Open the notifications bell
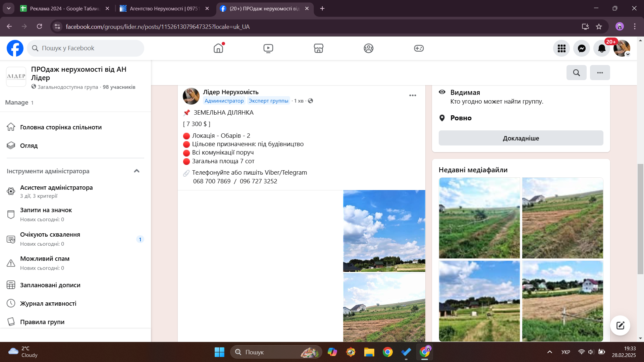 (602, 48)
